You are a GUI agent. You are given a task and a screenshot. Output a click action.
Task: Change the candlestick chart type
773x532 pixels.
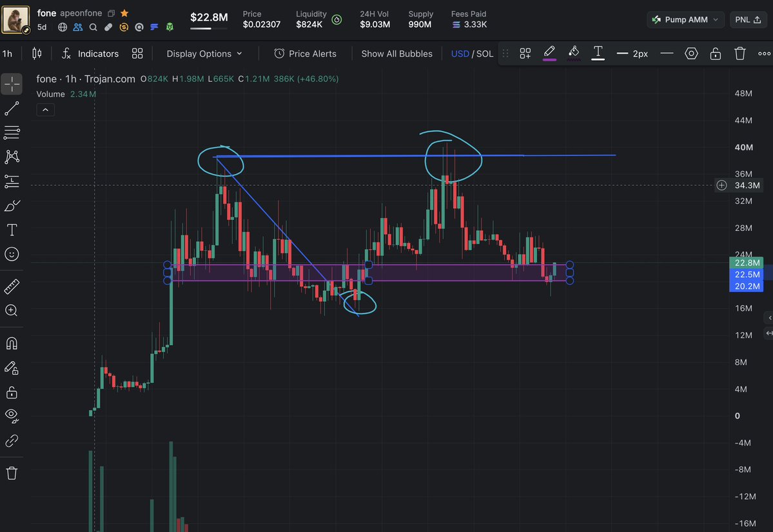[x=37, y=54]
